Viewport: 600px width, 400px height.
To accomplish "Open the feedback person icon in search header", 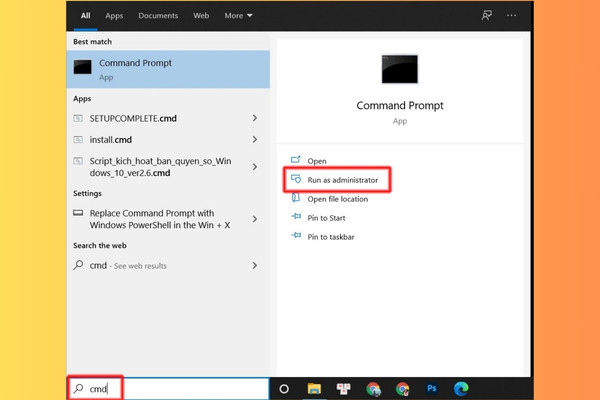I will (x=486, y=15).
